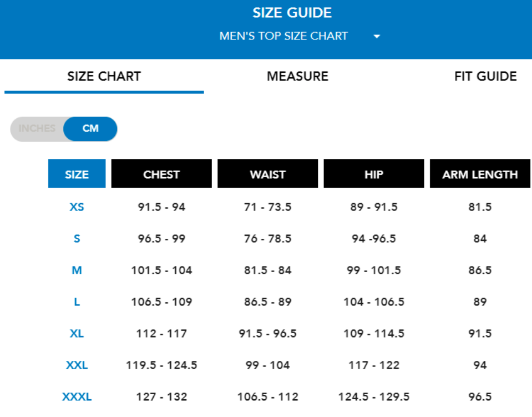Open the Men's Top Size Chart dropdown arrow

pos(377,37)
